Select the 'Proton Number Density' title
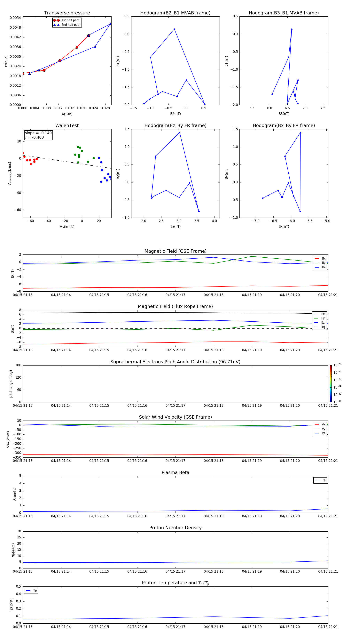This screenshot has height=644, width=351. coord(175,528)
